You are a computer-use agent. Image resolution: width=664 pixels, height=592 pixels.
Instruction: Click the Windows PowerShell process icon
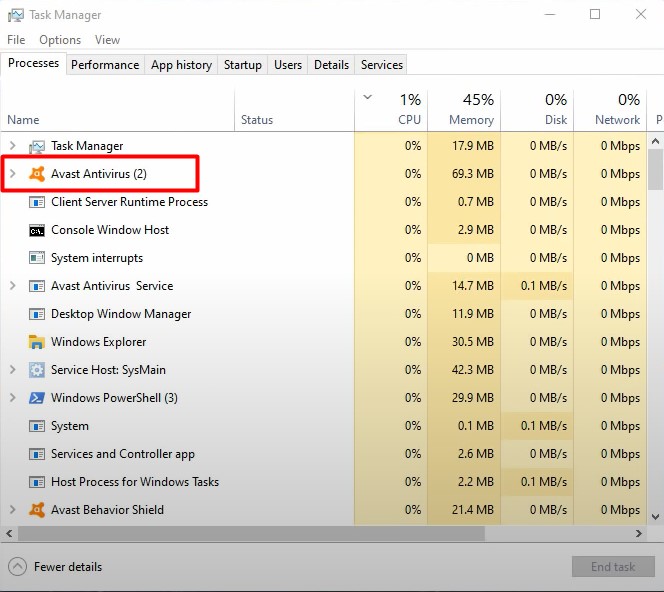[x=37, y=398]
